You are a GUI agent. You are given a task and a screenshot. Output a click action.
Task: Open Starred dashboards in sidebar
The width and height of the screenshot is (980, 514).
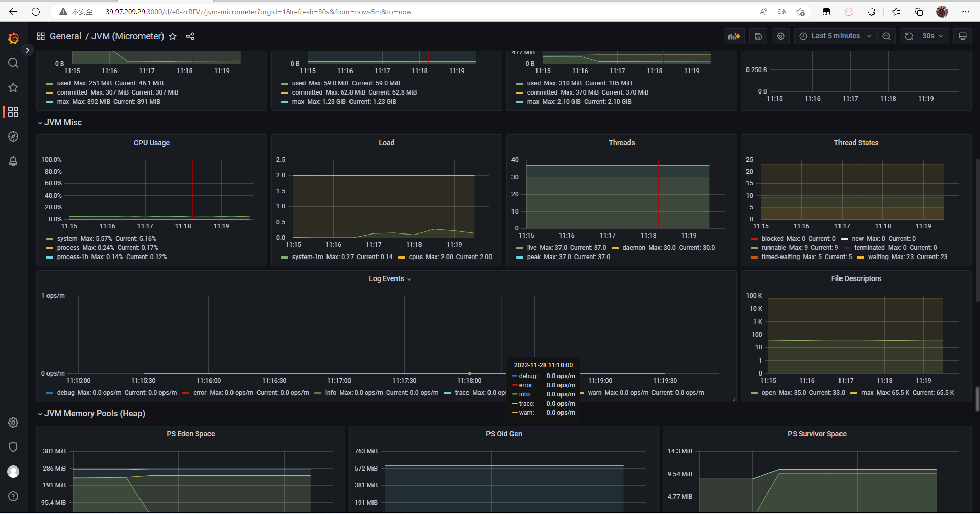[13, 87]
